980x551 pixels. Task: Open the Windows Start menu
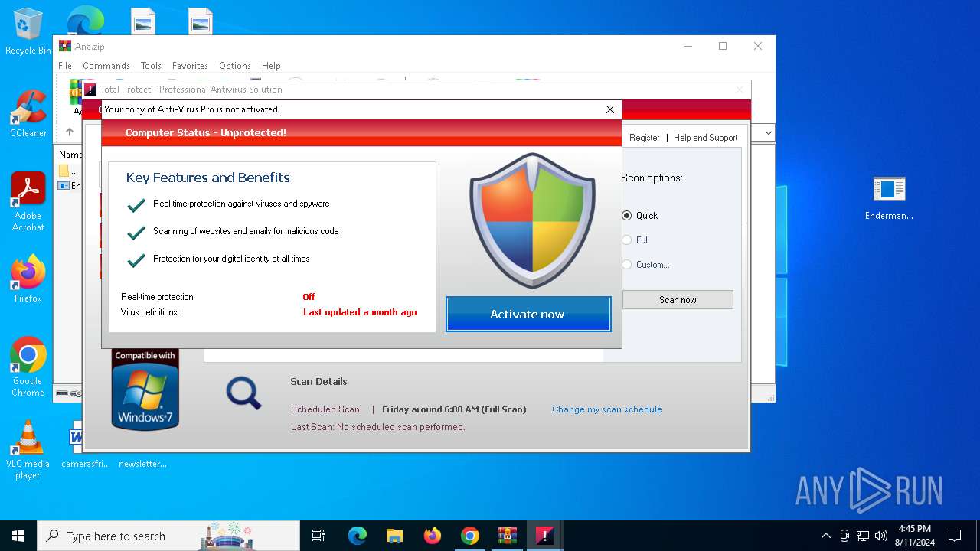18,536
